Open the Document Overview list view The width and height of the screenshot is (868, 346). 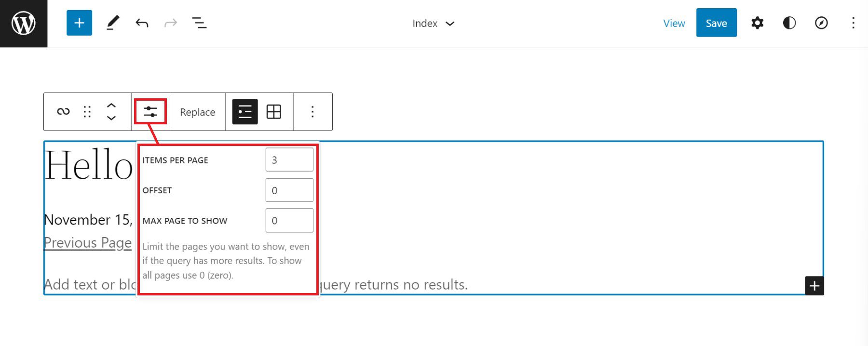click(x=199, y=23)
